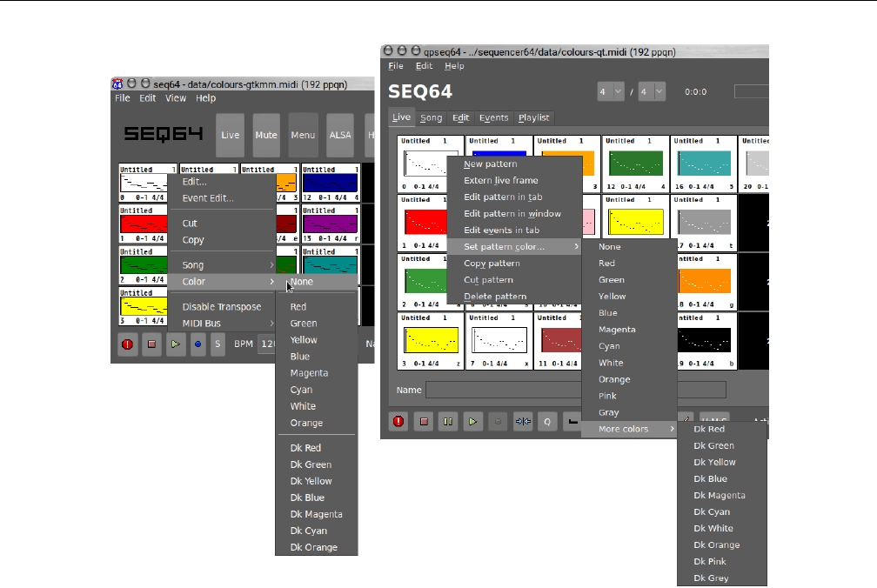
Task: Click the green play button in seq64 window
Action: pyautogui.click(x=176, y=344)
